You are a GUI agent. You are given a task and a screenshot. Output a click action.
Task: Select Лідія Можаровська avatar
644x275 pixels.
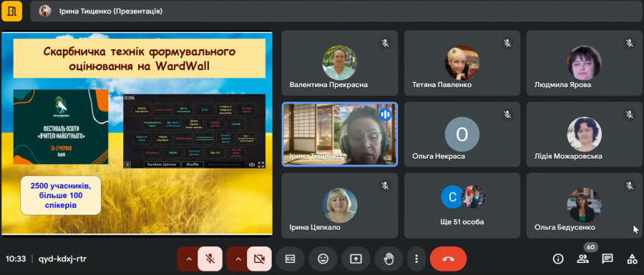click(x=585, y=134)
